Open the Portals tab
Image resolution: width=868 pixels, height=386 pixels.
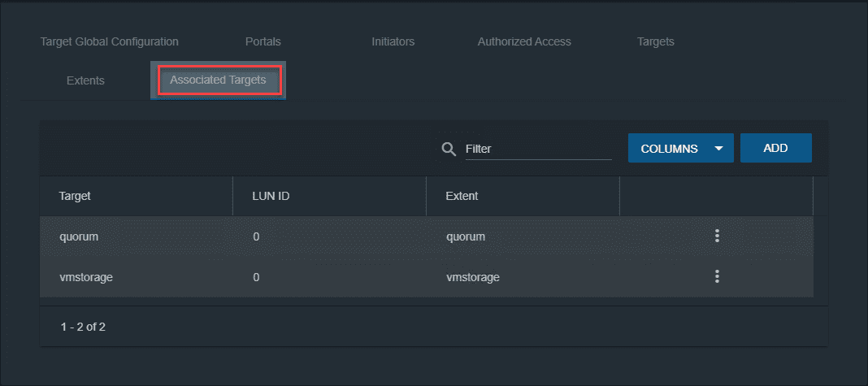point(263,41)
